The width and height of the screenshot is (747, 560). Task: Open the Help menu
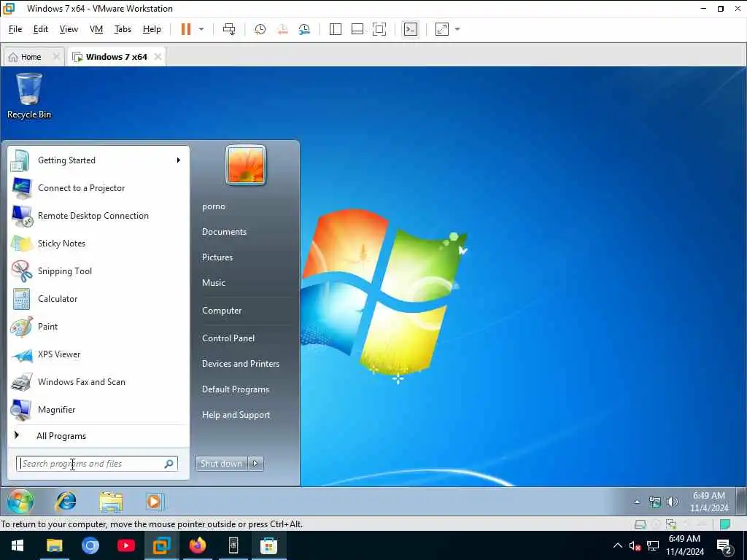pyautogui.click(x=152, y=29)
